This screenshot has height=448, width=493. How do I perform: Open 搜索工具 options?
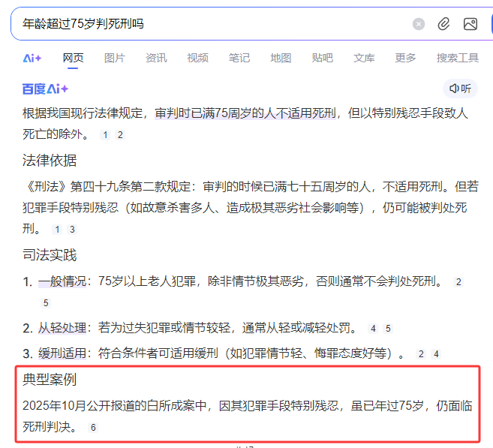(x=458, y=58)
